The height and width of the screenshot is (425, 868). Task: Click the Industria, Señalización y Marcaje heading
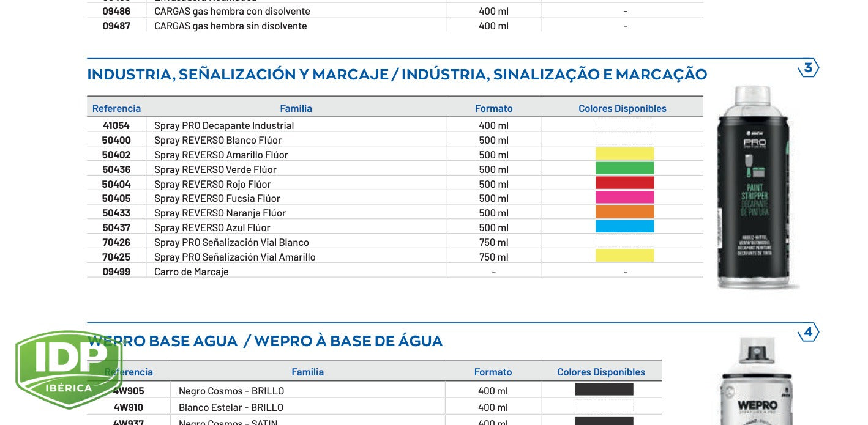(x=397, y=75)
